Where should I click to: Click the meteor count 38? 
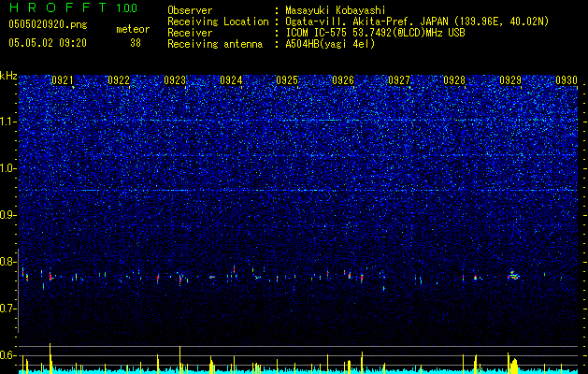coord(136,43)
